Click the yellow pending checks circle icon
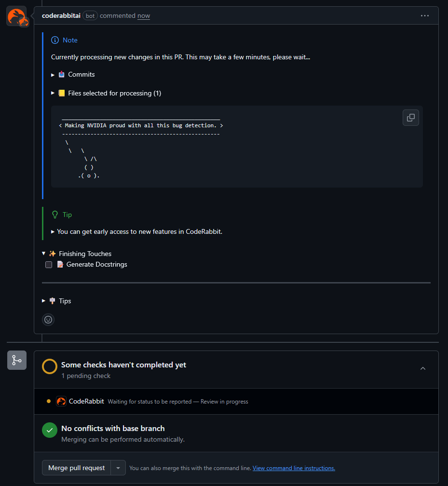448x486 pixels. pyautogui.click(x=50, y=366)
